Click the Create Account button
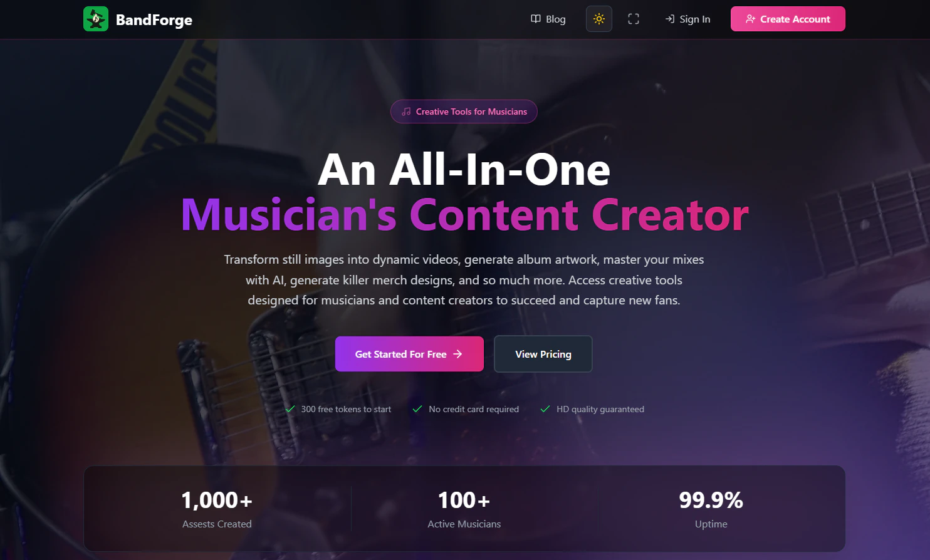 (x=788, y=19)
